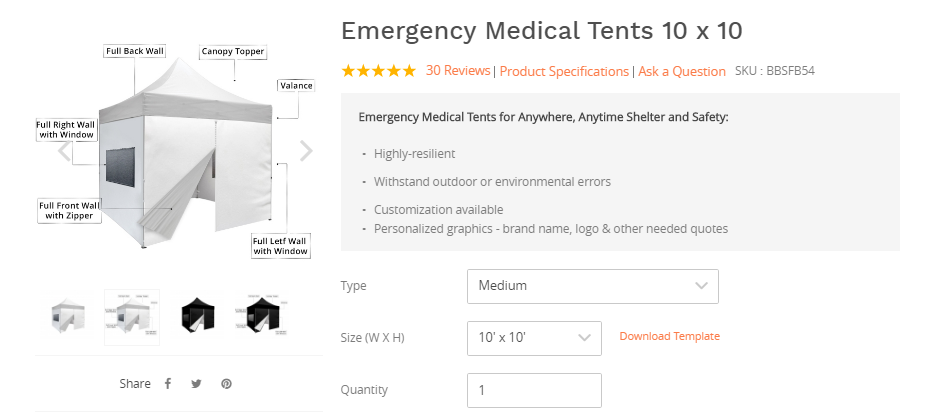The image size is (928, 420).
Task: Open the Size dropdown showing 10' x 10'
Action: tap(534, 338)
